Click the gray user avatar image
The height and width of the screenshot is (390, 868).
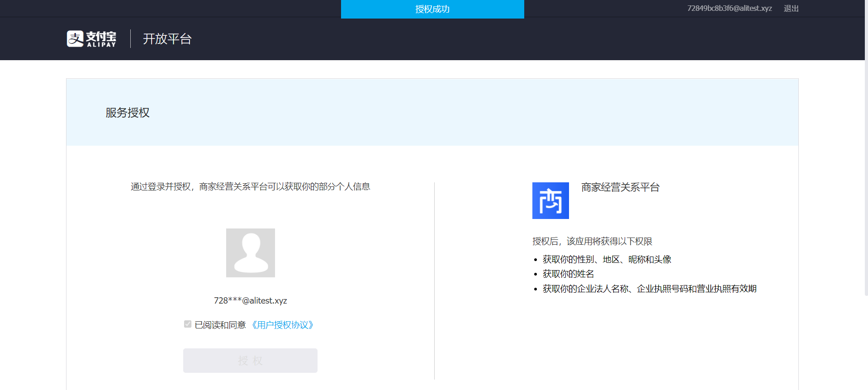(251, 253)
